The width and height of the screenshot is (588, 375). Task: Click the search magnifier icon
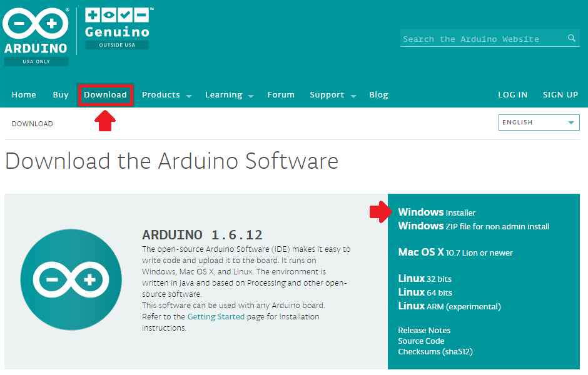[571, 39]
